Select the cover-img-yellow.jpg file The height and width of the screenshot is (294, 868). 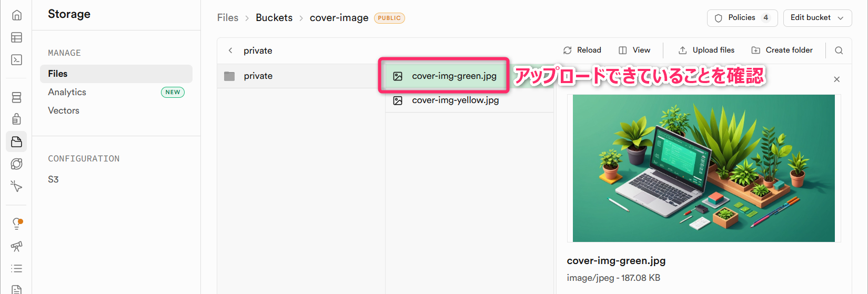(x=455, y=100)
